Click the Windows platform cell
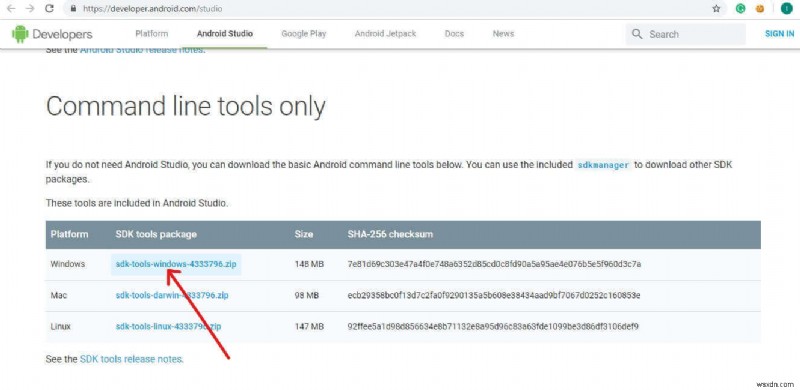Image resolution: width=800 pixels, height=390 pixels. pyautogui.click(x=67, y=264)
